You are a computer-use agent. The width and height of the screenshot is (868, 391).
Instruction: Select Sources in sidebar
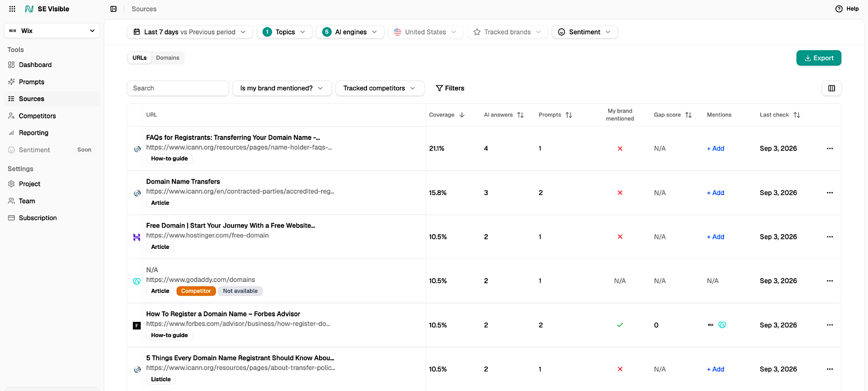[x=52, y=99]
